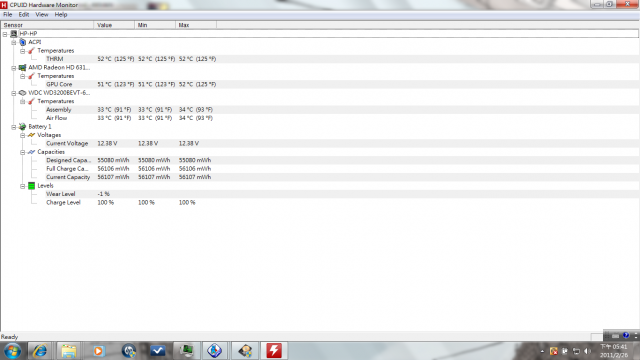
Task: Collapse the Voltages node
Action: point(23,136)
